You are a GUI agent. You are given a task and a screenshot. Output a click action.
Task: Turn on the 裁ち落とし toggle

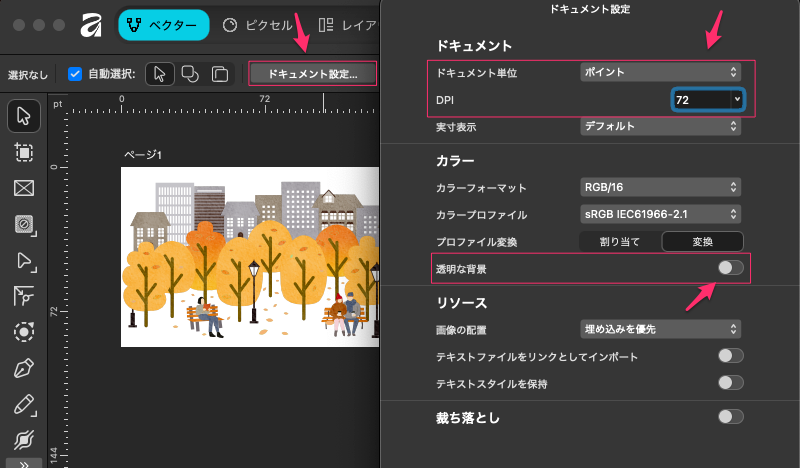coord(730,417)
